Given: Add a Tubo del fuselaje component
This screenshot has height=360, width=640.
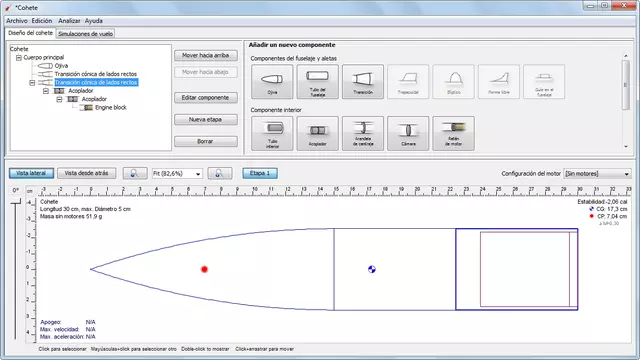Looking at the screenshot, I should [x=318, y=82].
